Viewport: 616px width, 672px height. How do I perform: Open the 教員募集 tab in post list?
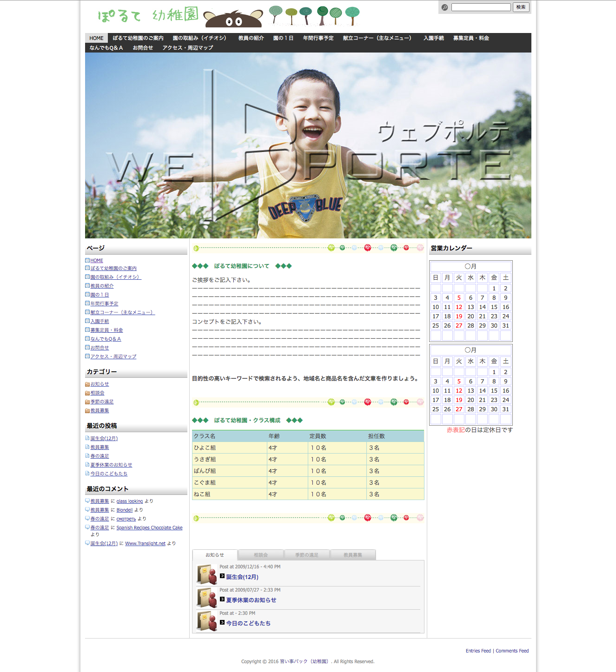[x=352, y=555]
